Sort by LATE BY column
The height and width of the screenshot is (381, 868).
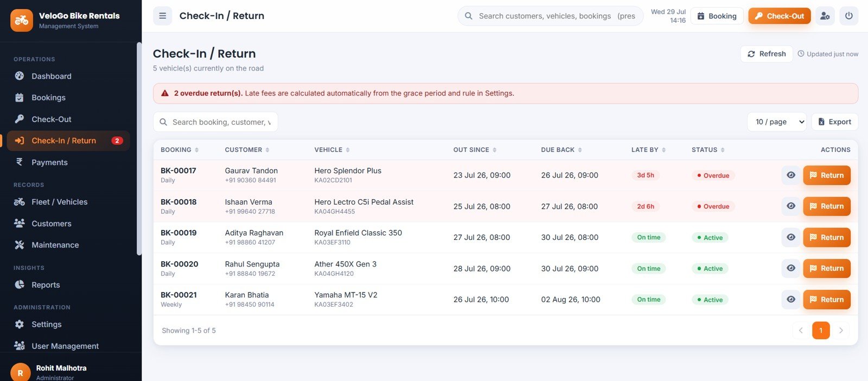click(648, 150)
